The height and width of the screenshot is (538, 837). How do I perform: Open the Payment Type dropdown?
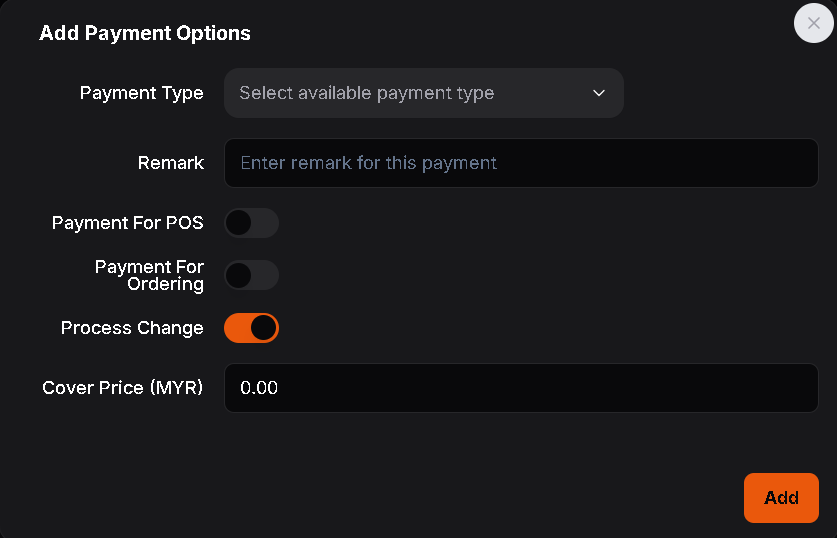[x=423, y=93]
